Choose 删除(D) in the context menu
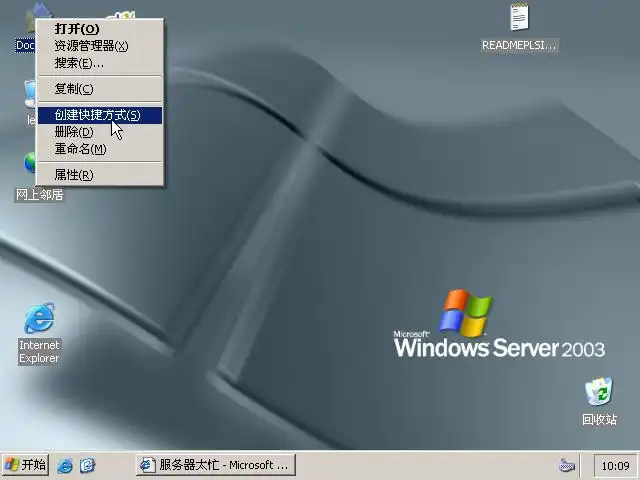Screen dimensions: 640x480 [x=100, y=132]
